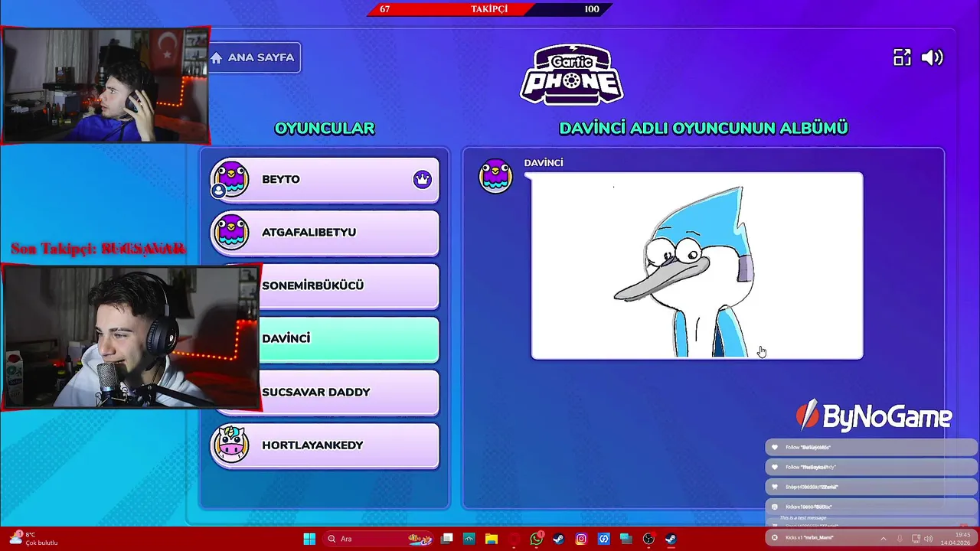Click the crown host icon beside BEYTO
Image resolution: width=980 pixels, height=551 pixels.
(x=423, y=179)
